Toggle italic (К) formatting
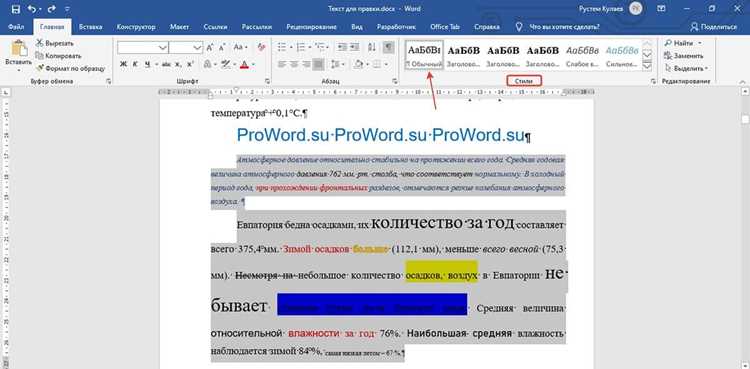 point(135,64)
